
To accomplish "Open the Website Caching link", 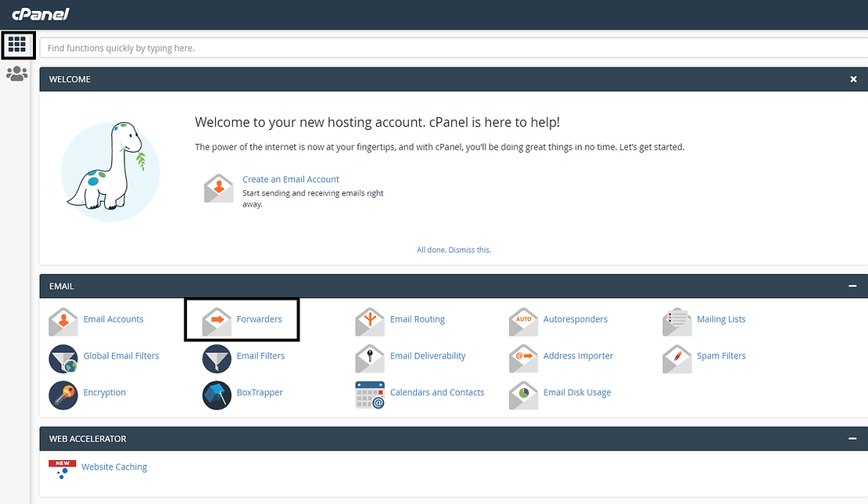I will (114, 467).
